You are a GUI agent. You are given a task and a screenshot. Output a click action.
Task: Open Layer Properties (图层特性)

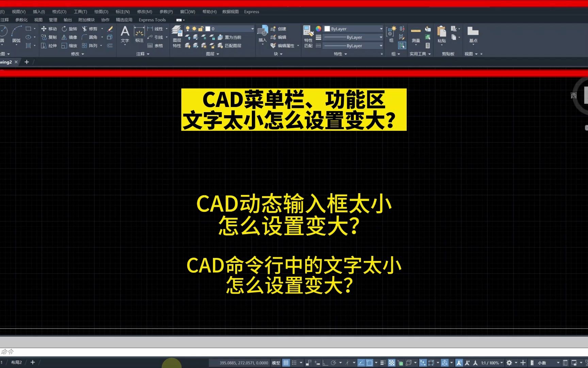pos(177,36)
